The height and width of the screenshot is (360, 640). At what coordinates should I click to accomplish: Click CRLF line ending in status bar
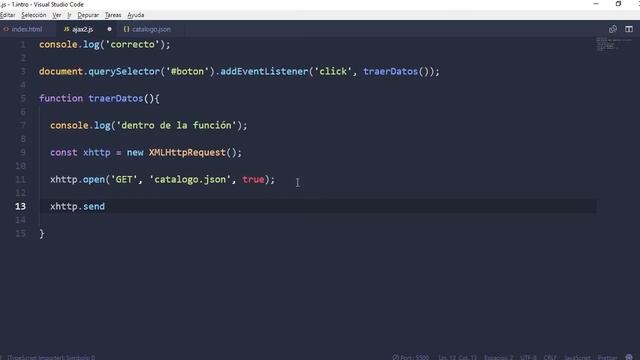[549, 357]
